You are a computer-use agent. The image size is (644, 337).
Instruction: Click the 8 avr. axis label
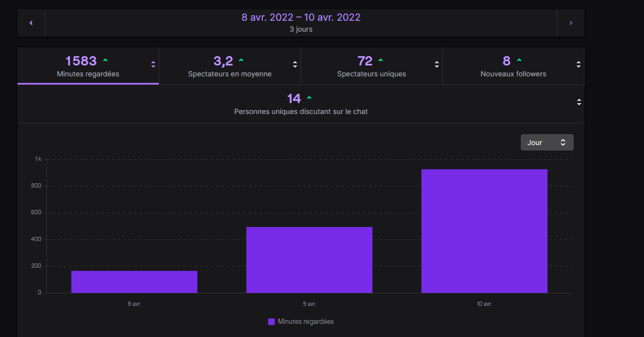tap(134, 304)
